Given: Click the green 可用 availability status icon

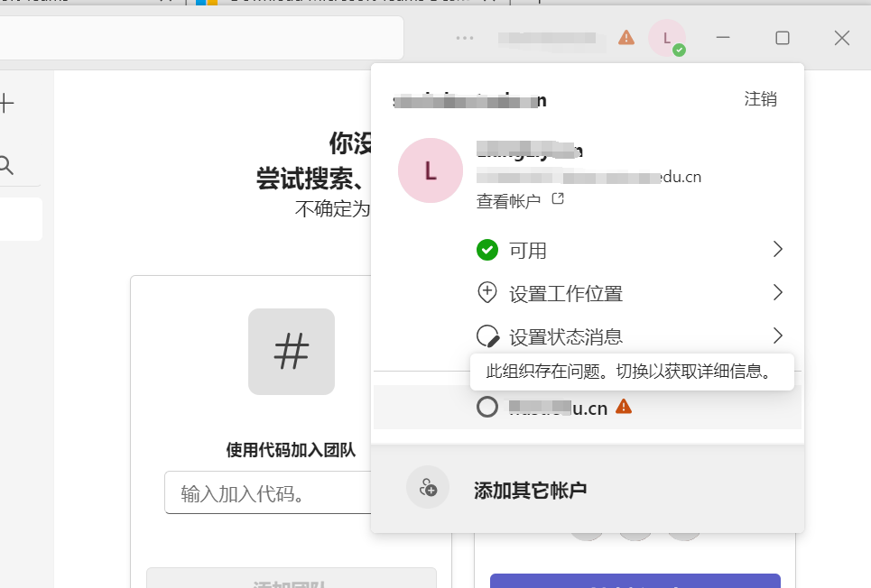Looking at the screenshot, I should pos(487,250).
